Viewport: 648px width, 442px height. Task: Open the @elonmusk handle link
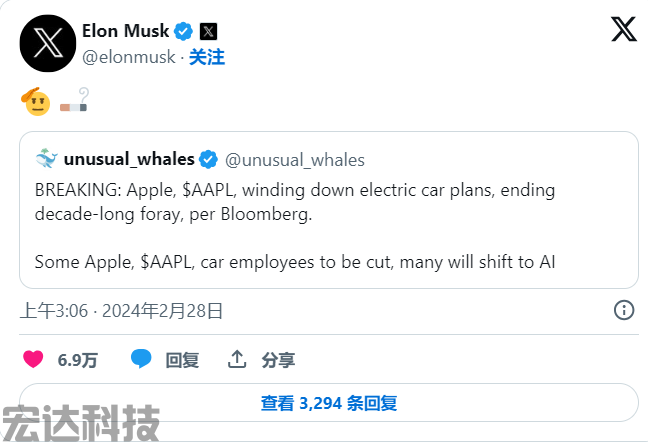click(x=129, y=57)
